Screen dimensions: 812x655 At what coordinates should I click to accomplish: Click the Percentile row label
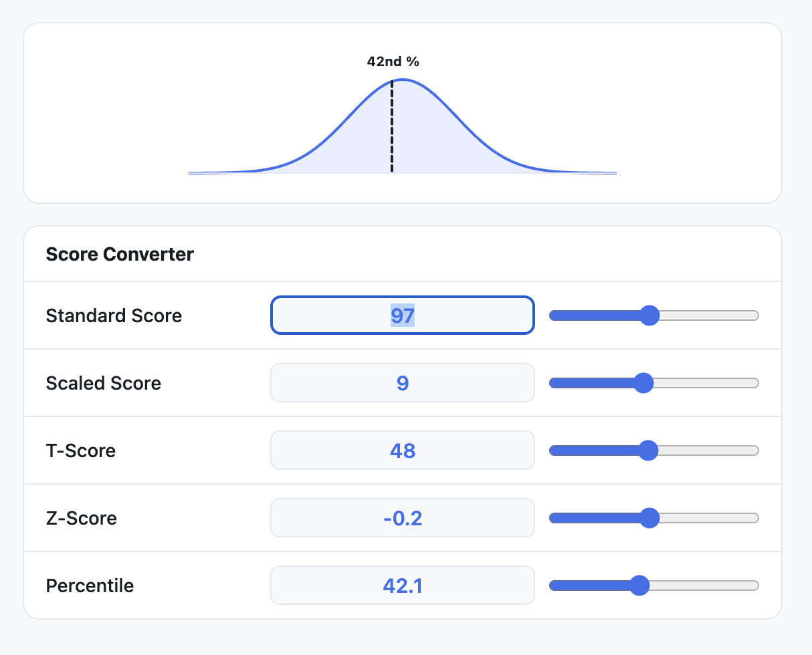(x=89, y=585)
